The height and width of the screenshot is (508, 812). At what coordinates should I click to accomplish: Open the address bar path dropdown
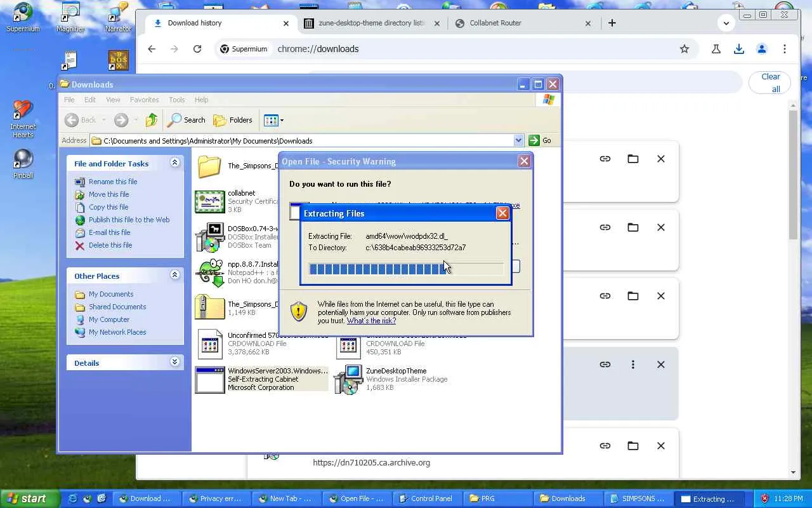(518, 140)
